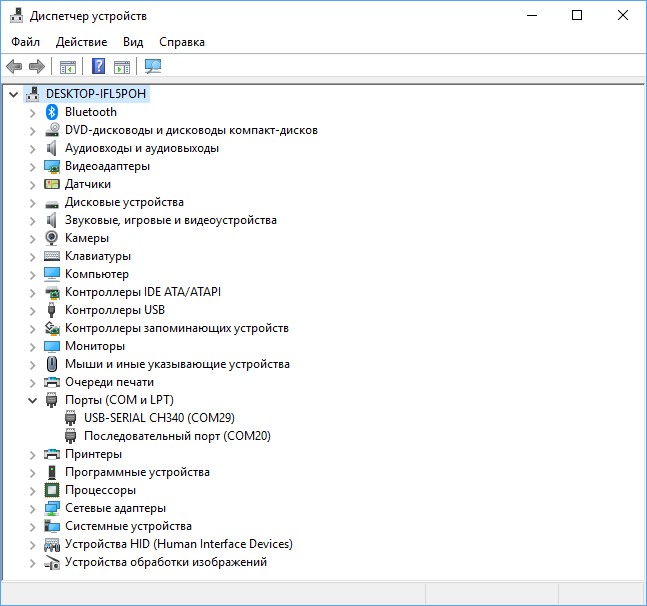647x606 pixels.
Task: Open the Файл menu
Action: point(25,42)
